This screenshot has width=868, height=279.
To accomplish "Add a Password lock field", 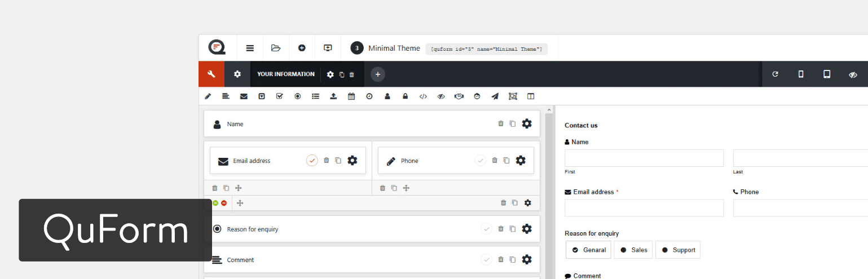I will (x=405, y=96).
